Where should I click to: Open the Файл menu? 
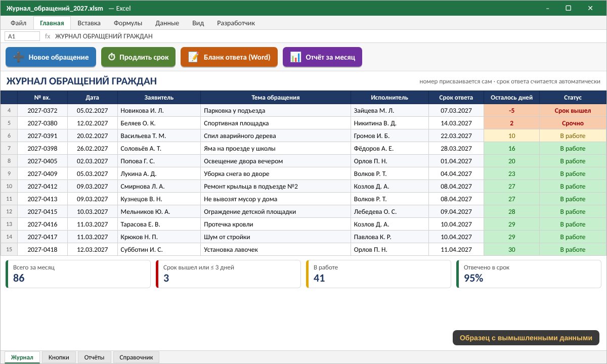(x=19, y=23)
